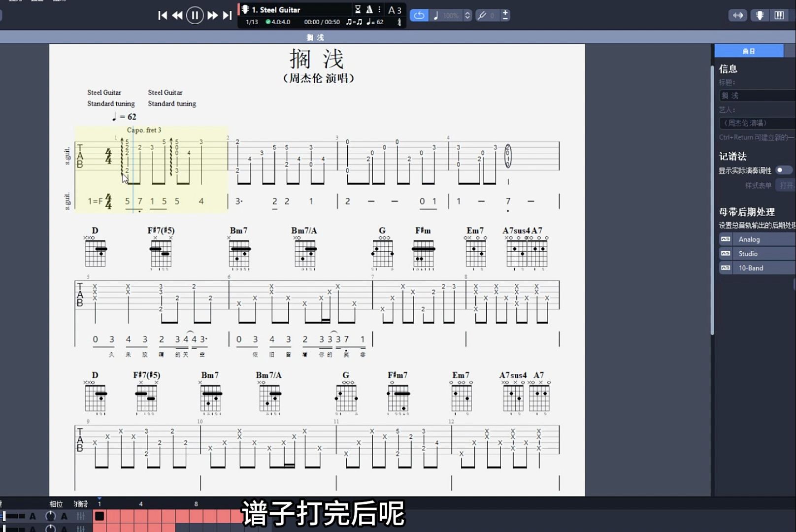Image resolution: width=796 pixels, height=532 pixels.
Task: Click the Studio preset effect icon
Action: [726, 253]
